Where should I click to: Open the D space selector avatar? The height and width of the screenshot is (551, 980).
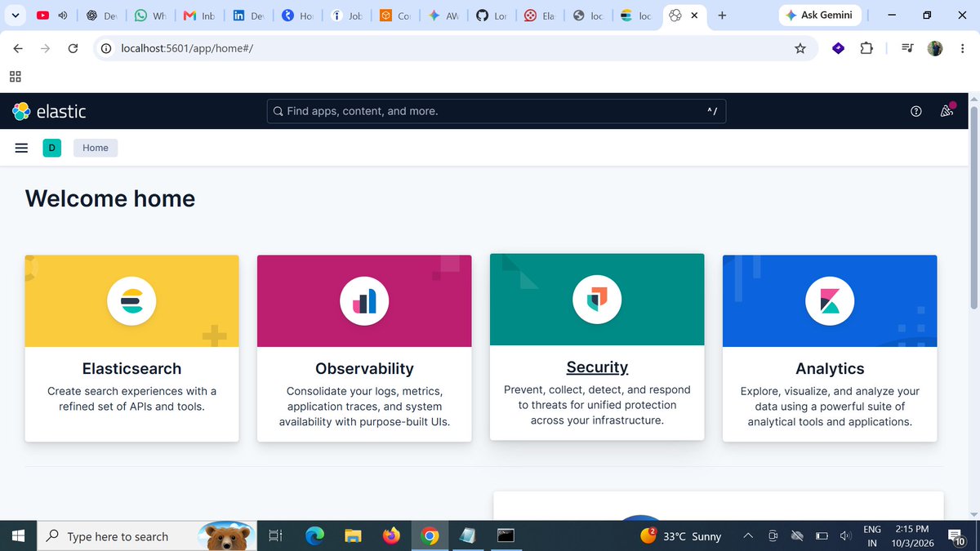coord(51,148)
